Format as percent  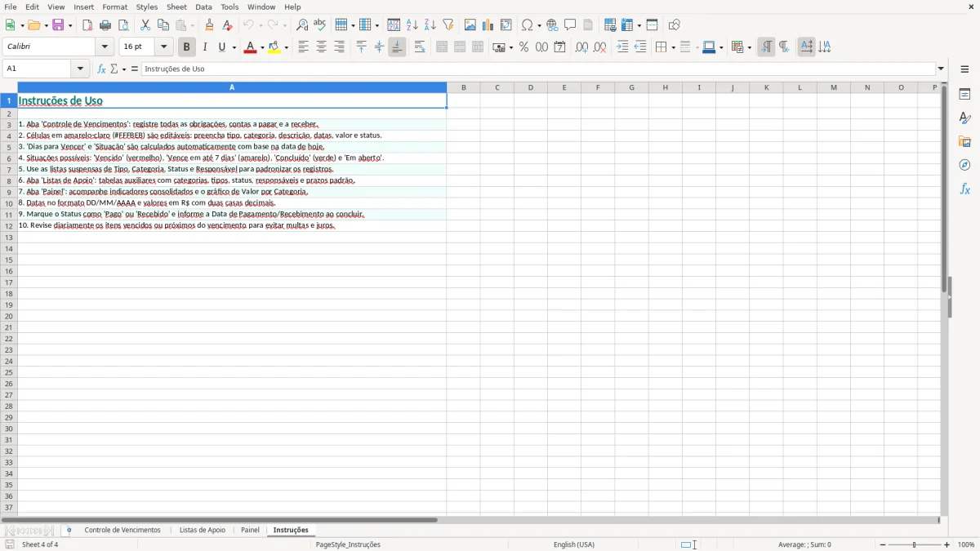tap(523, 47)
